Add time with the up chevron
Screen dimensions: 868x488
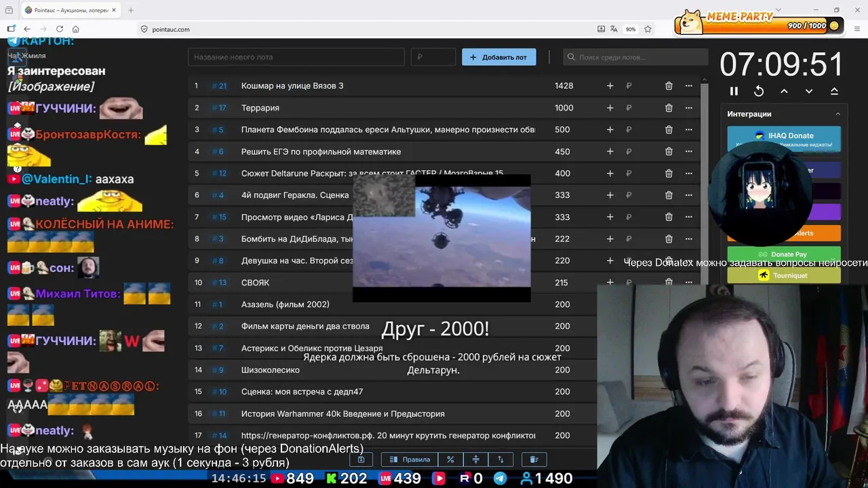click(x=784, y=91)
